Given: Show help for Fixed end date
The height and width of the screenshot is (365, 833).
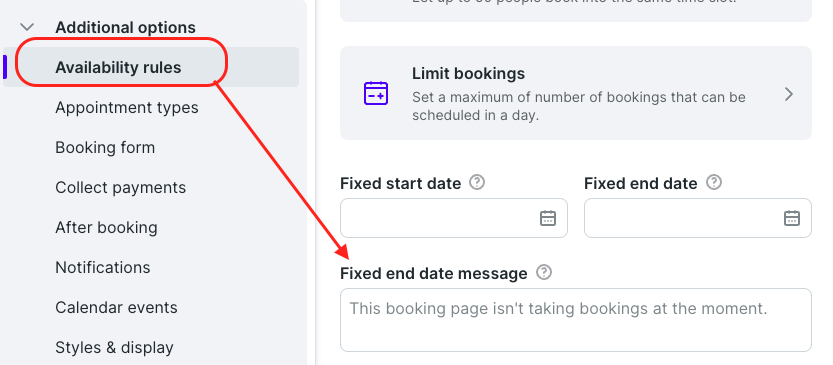Looking at the screenshot, I should pyautogui.click(x=713, y=183).
